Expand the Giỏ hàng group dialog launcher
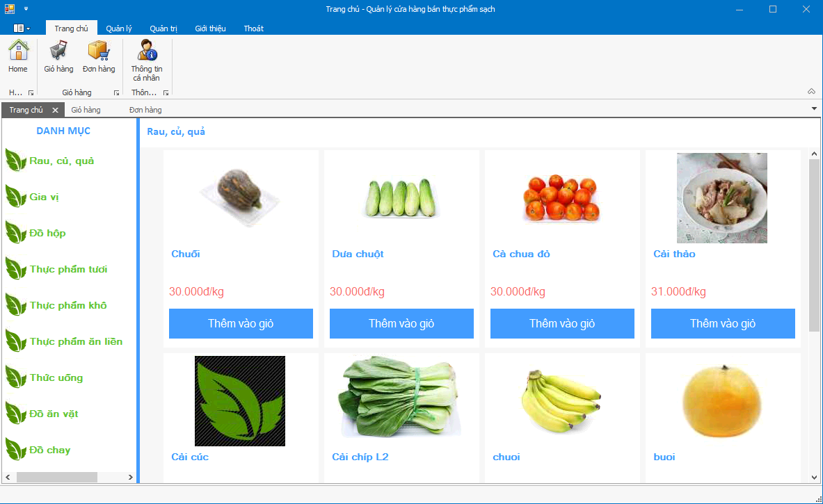The width and height of the screenshot is (823, 504). [116, 93]
